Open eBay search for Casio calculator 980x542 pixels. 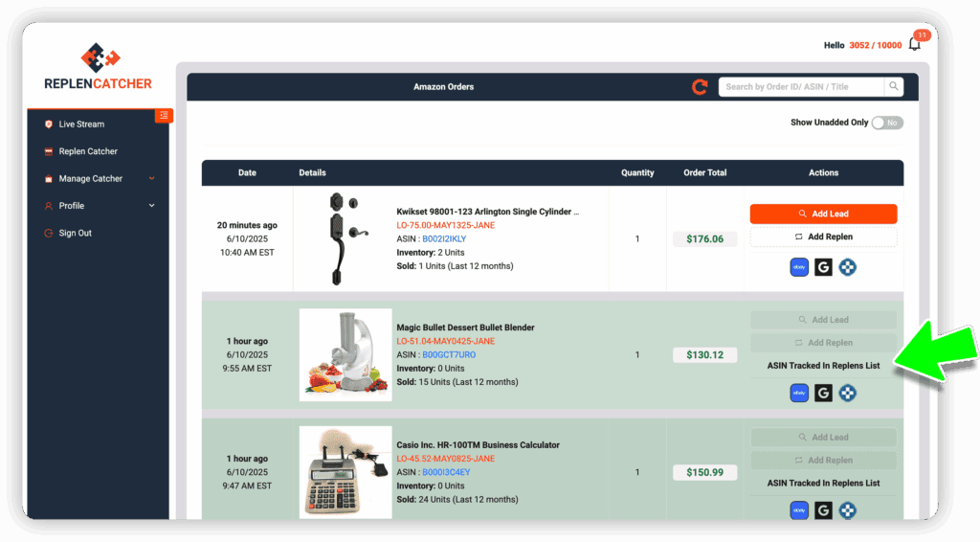point(799,510)
